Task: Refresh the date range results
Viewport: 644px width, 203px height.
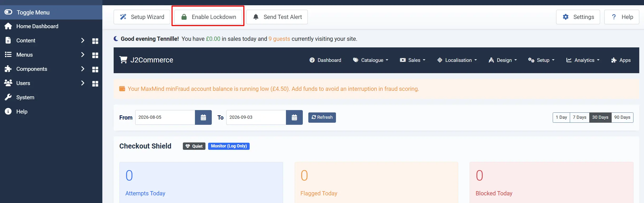Action: 322,117
